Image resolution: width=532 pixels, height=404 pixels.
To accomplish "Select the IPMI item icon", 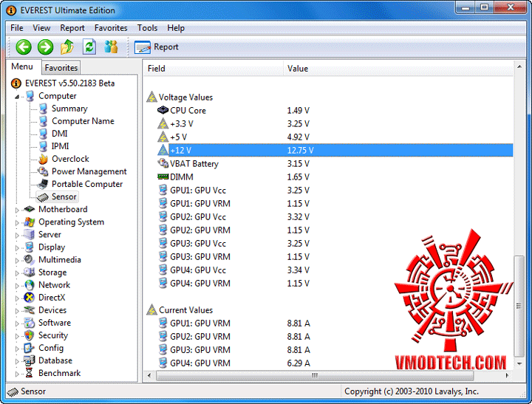I will pyautogui.click(x=43, y=146).
